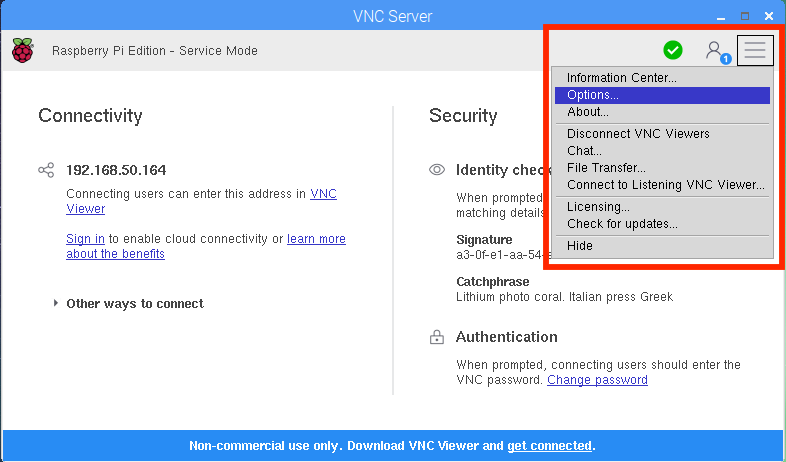Click the 192.168.50.164 address text

(x=116, y=170)
